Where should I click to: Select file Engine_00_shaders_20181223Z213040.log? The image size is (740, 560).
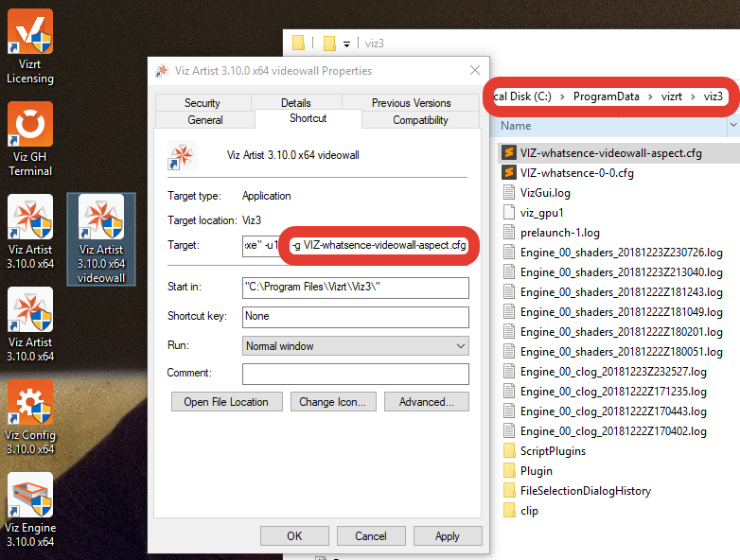click(x=621, y=272)
